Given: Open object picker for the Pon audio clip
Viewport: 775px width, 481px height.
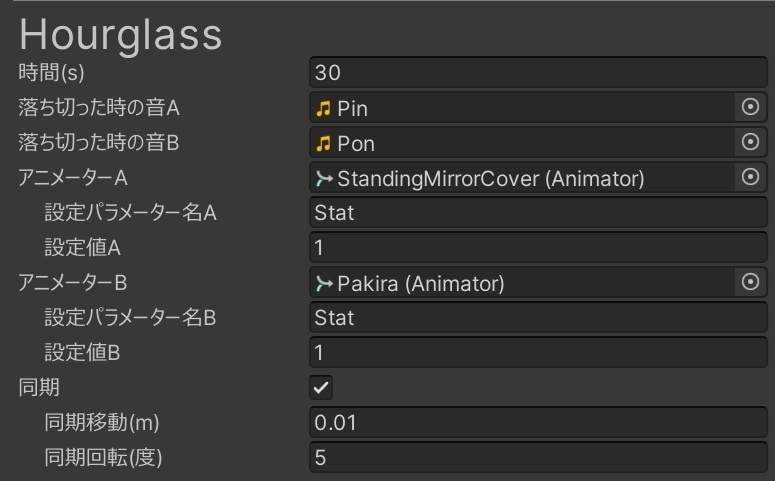Looking at the screenshot, I should (750, 143).
